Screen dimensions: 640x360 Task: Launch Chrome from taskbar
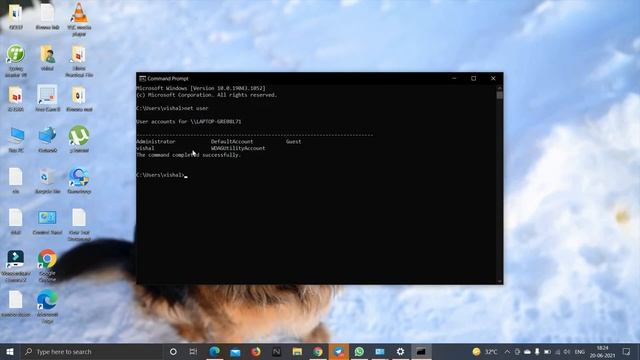[x=318, y=351]
